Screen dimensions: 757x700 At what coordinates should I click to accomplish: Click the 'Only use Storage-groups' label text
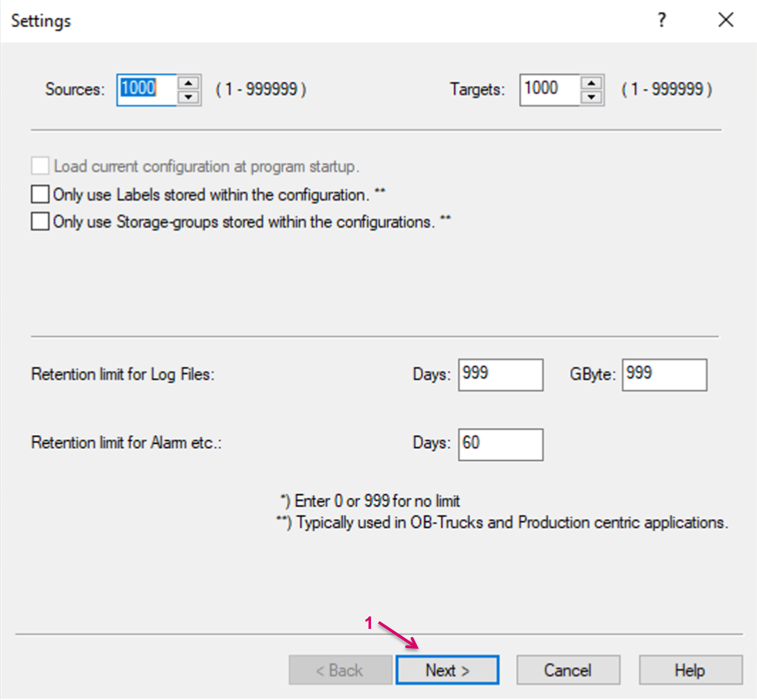pyautogui.click(x=243, y=222)
